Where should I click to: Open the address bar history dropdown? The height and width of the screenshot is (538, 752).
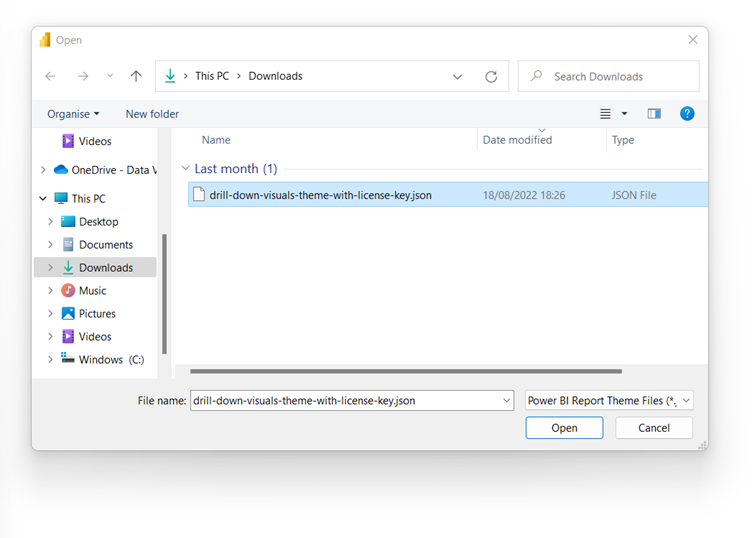click(x=458, y=76)
